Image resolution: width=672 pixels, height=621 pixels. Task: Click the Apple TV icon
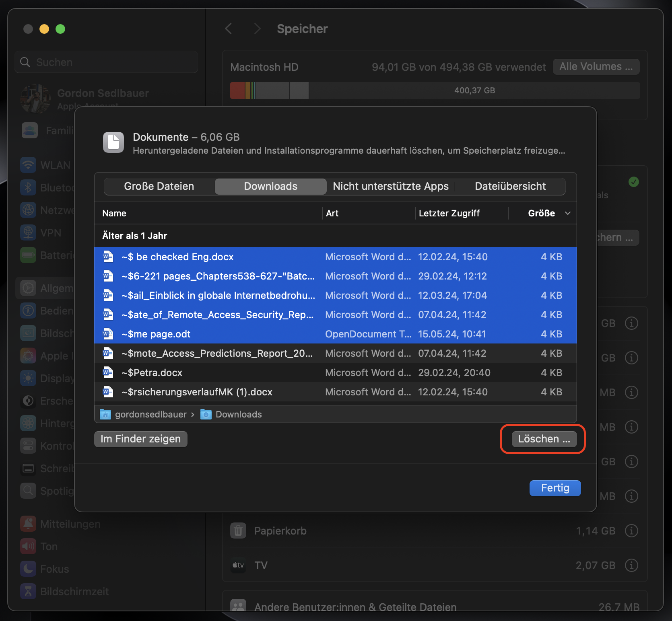(x=238, y=565)
